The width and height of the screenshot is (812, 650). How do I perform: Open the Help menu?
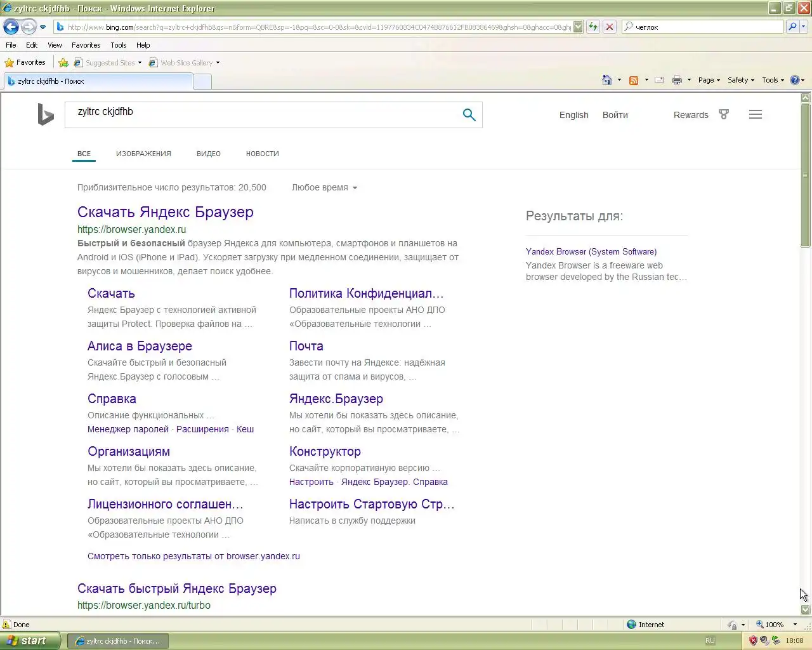(x=143, y=45)
